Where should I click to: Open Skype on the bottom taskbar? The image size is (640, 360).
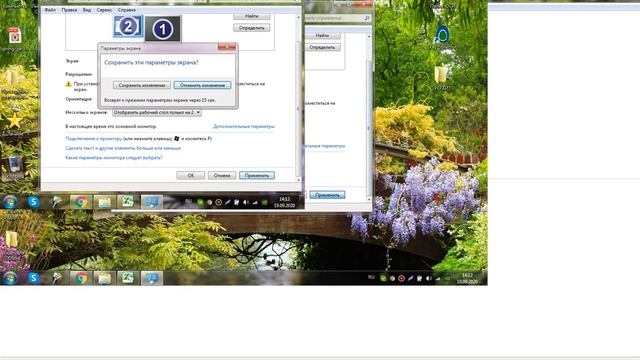[x=34, y=278]
